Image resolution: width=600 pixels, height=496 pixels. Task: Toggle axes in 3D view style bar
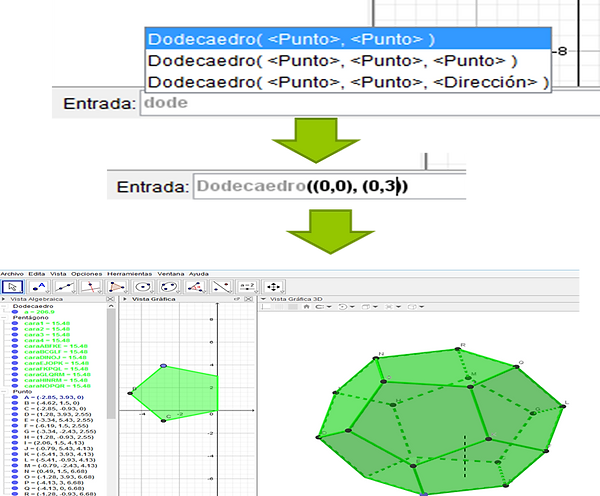point(267,307)
